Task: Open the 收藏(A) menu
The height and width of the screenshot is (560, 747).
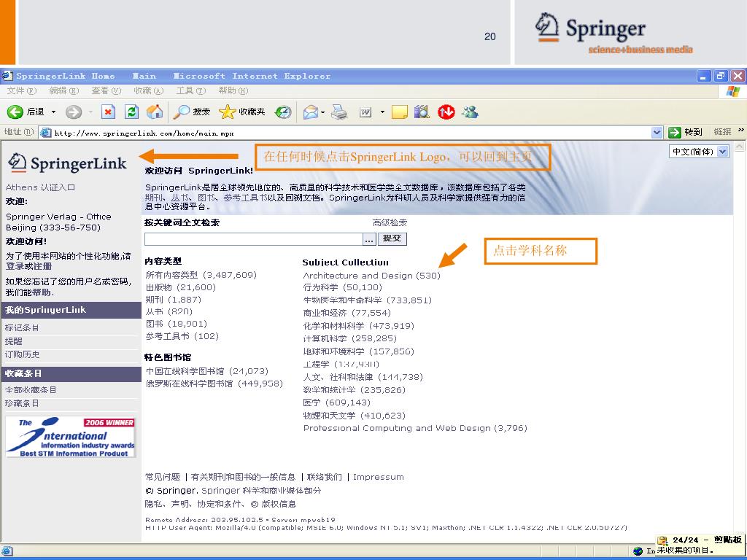Action: [x=149, y=90]
